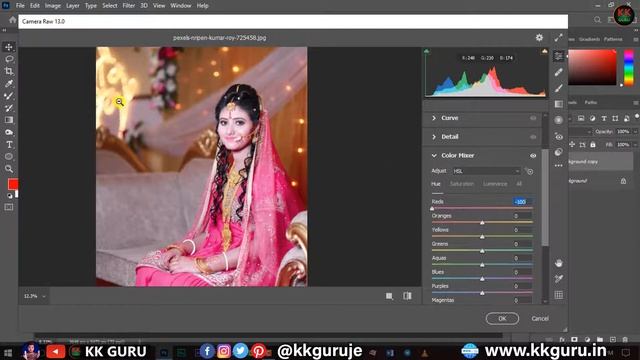
Task: Click the Reds value field showing -100
Action: pyautogui.click(x=522, y=202)
